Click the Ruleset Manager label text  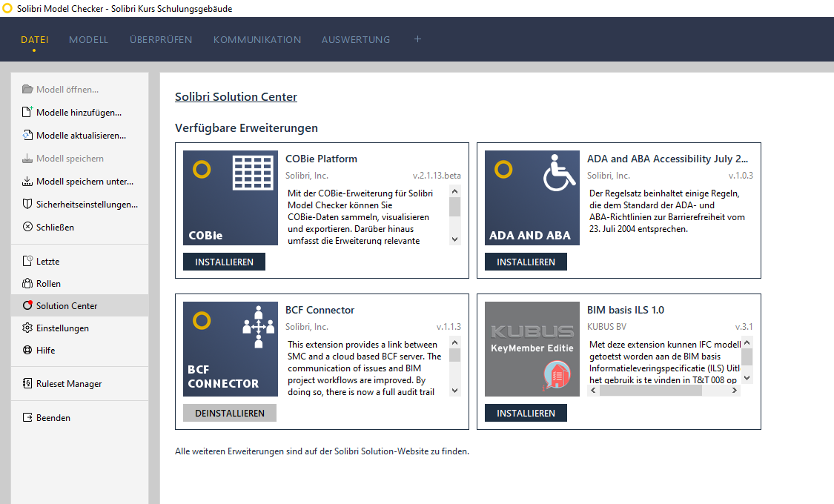69,384
